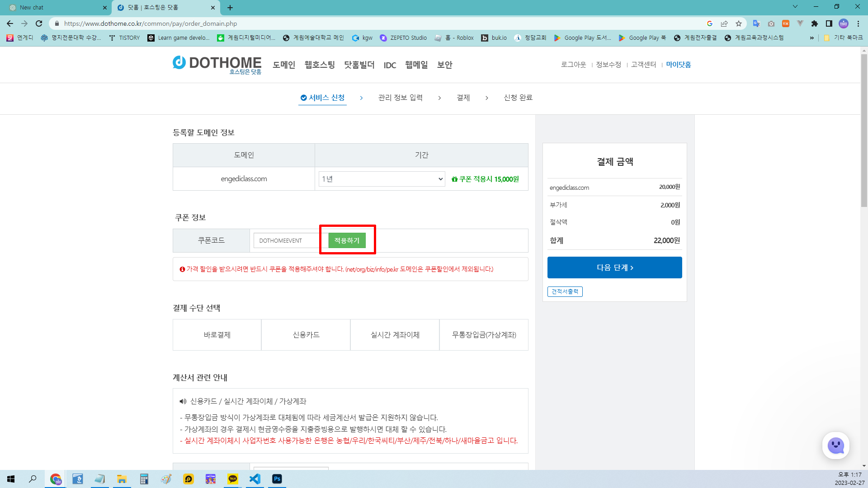
Task: Open the Chrome tab search arrow
Action: pyautogui.click(x=795, y=7)
